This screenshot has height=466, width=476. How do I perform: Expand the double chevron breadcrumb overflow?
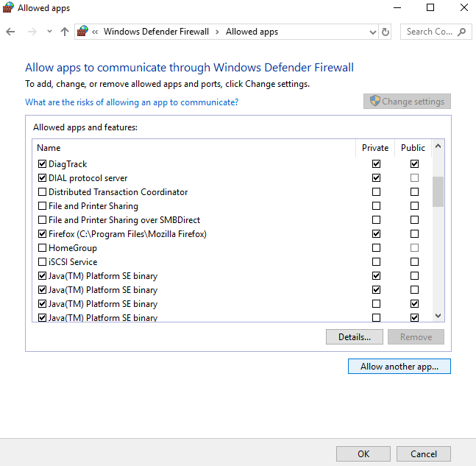tap(95, 32)
